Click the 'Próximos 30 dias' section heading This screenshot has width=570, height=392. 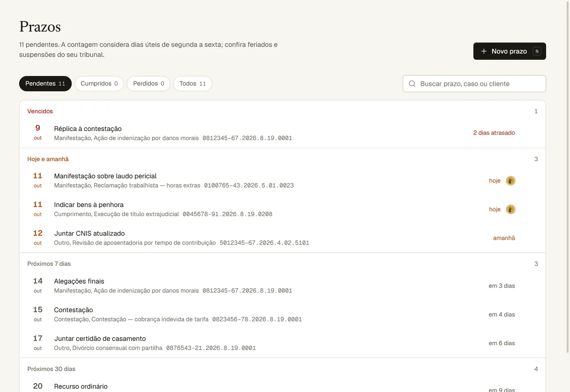click(51, 369)
